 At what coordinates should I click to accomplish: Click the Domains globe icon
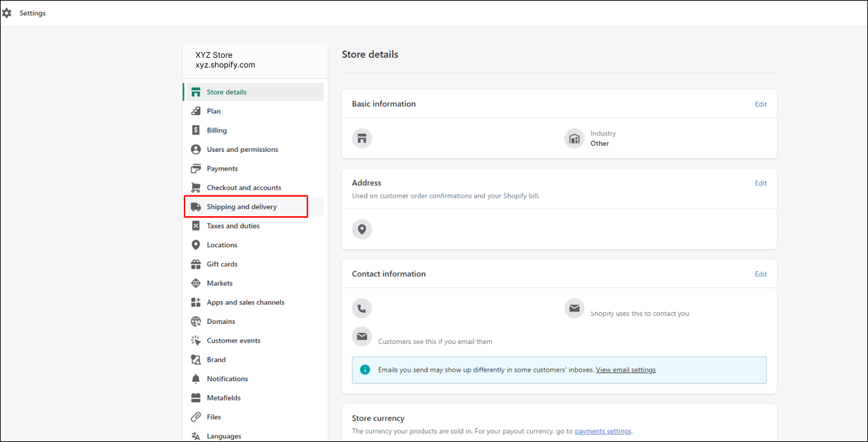(x=196, y=321)
